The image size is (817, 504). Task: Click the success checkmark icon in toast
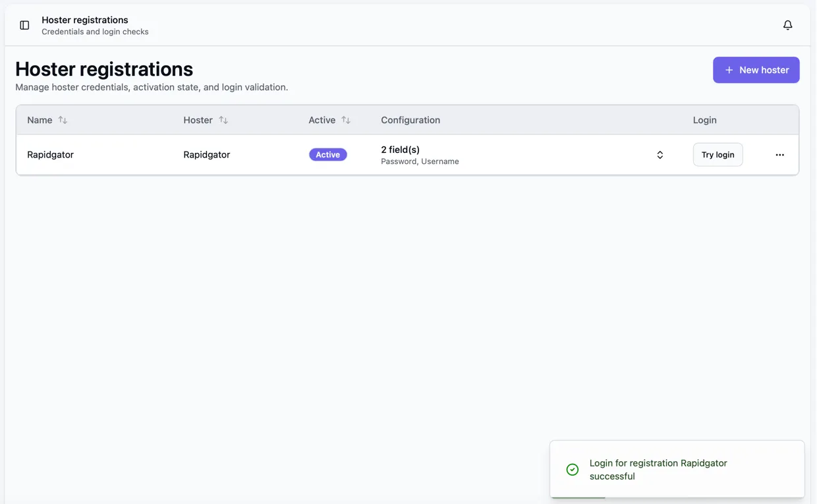tap(572, 470)
